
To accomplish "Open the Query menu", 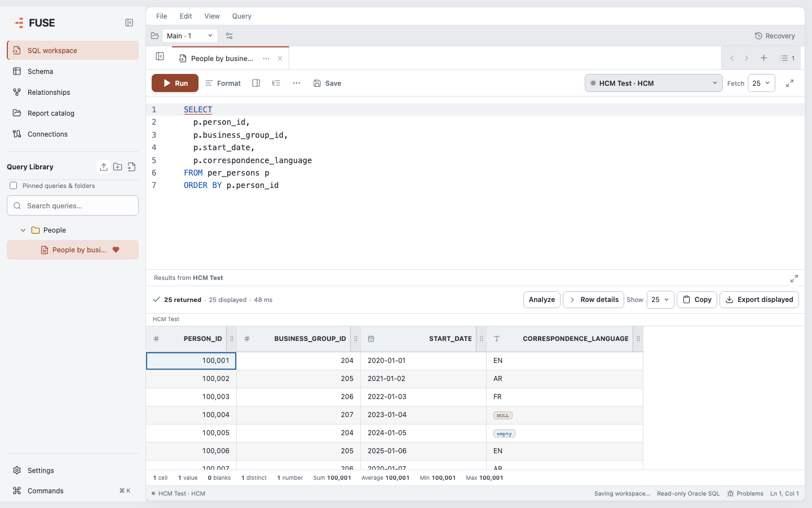I will pos(242,16).
